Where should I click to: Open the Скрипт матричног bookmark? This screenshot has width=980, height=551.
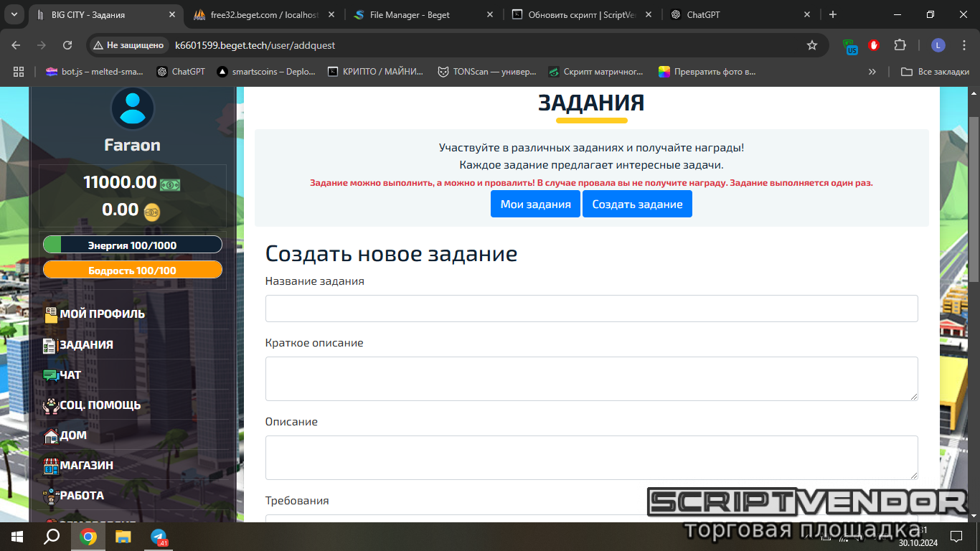[x=595, y=72]
